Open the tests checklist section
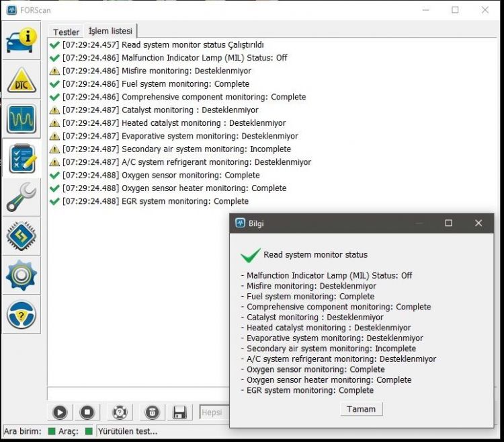504x442 pixels. [22, 159]
